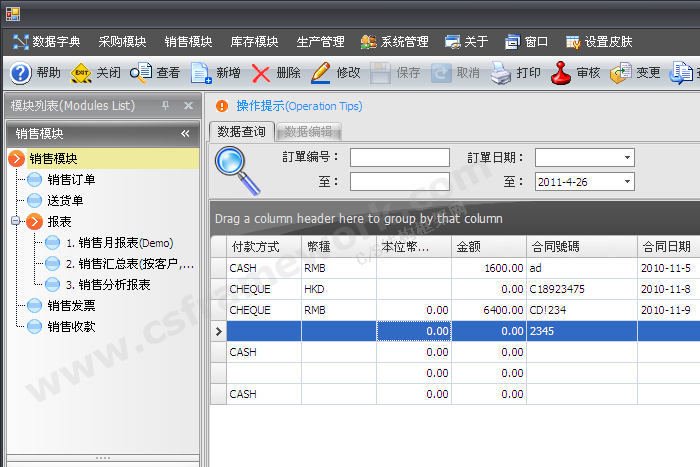Click the New (新增) toolbar icon
Screen dimensions: 700x467
pyautogui.click(x=201, y=73)
